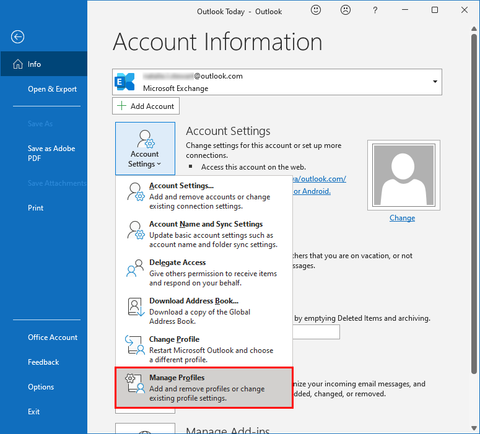Click the vertical scrollbar thumb
The height and width of the screenshot is (434, 480).
point(474,204)
